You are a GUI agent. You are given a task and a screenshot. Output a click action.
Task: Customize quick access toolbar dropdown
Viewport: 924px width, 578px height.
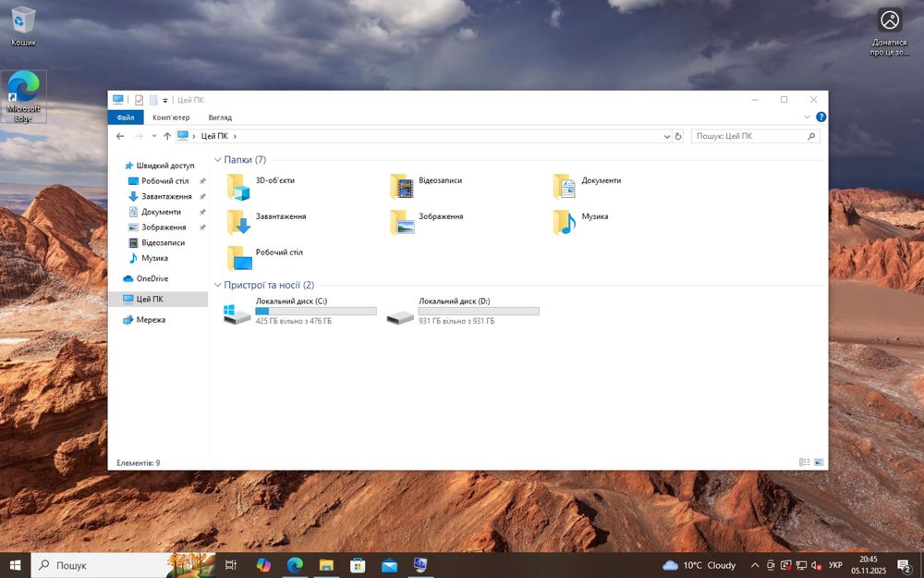point(165,101)
